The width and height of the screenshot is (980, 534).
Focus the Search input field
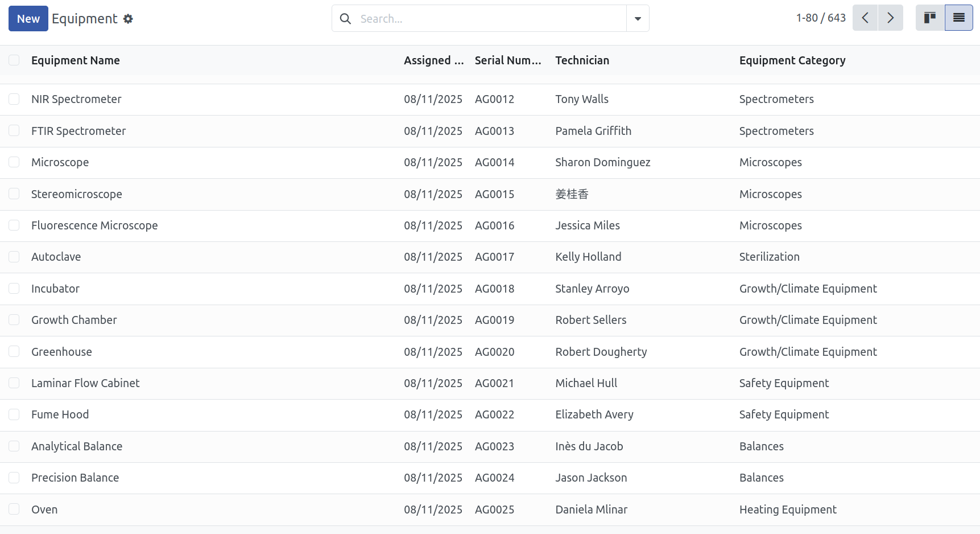[x=490, y=19]
